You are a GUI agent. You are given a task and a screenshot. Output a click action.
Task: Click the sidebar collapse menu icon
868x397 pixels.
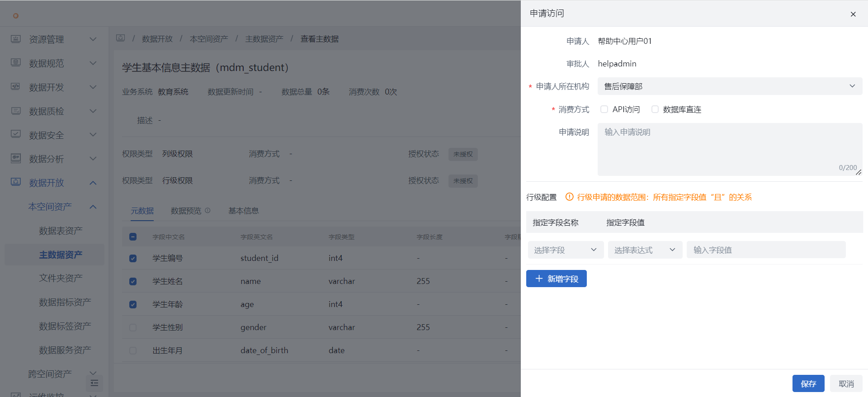[94, 383]
